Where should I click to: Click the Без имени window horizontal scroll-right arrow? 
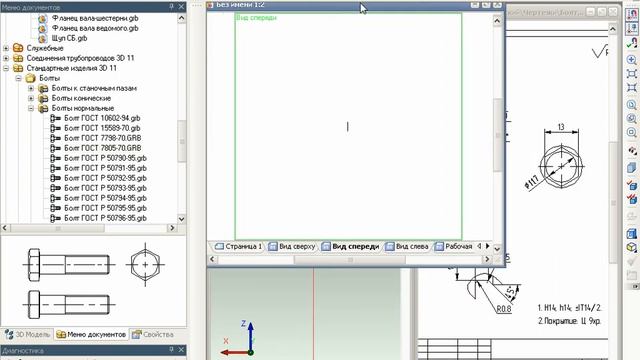[487, 259]
